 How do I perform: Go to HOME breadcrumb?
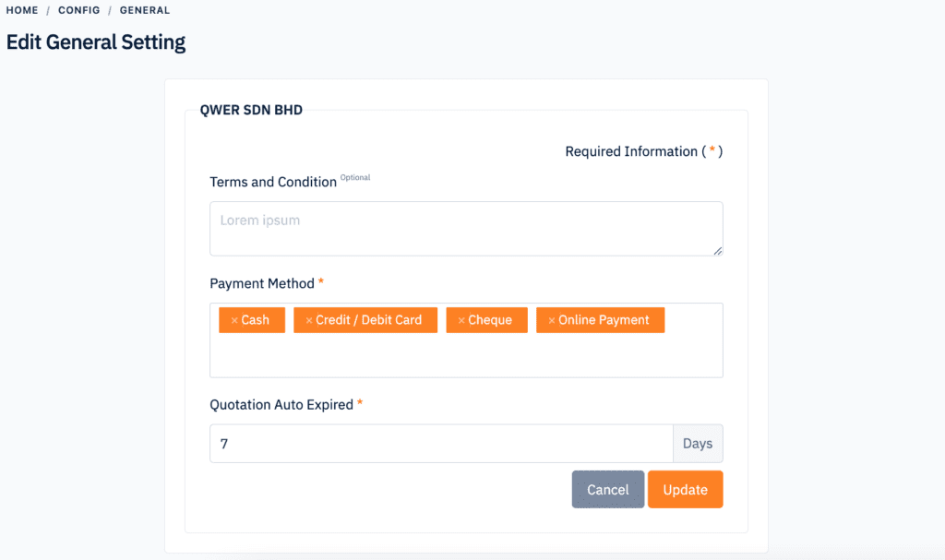(22, 10)
